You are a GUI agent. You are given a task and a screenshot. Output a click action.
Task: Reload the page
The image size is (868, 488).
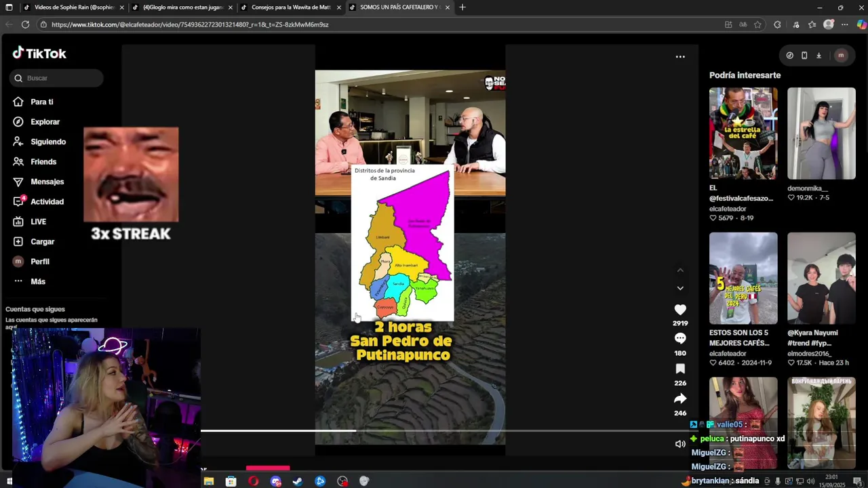(x=25, y=24)
